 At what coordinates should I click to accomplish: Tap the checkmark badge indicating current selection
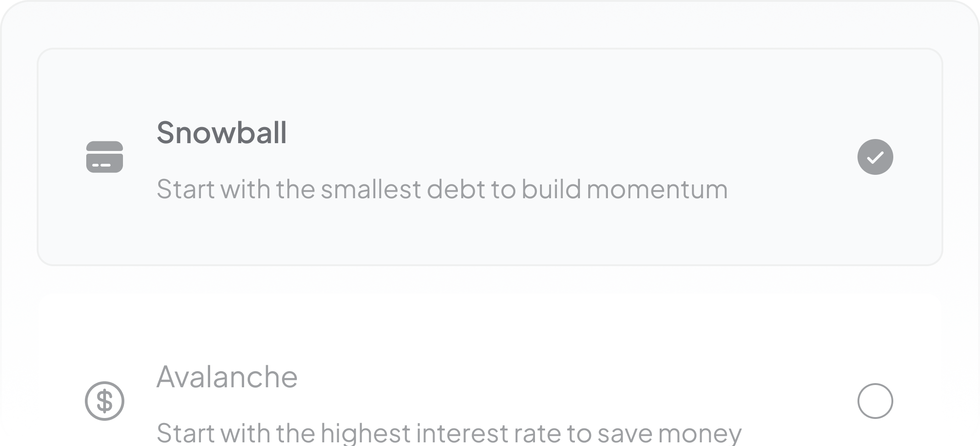875,156
